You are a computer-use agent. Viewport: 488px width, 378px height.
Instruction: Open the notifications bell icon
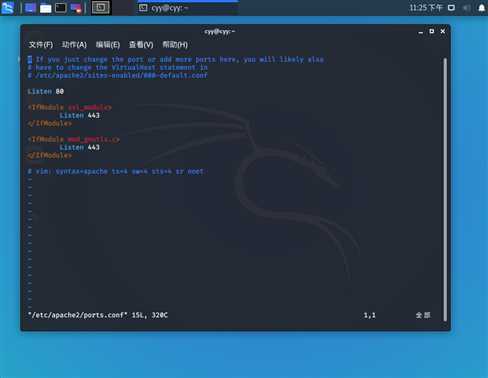coord(481,8)
